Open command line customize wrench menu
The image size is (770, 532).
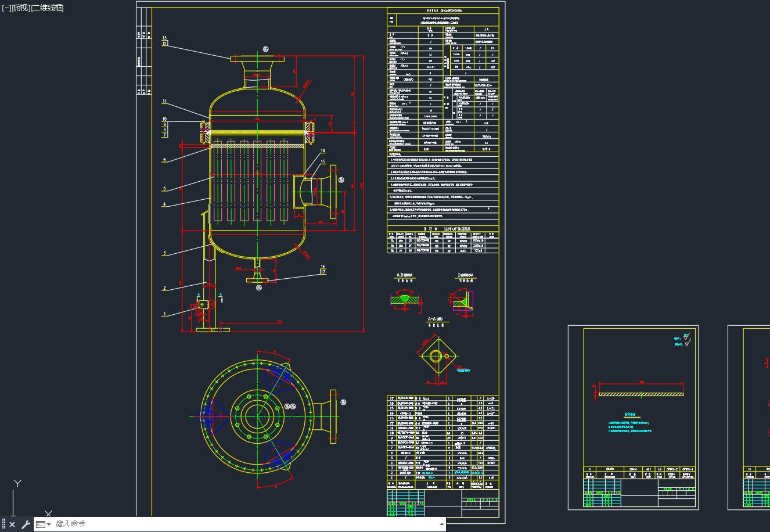(26, 524)
